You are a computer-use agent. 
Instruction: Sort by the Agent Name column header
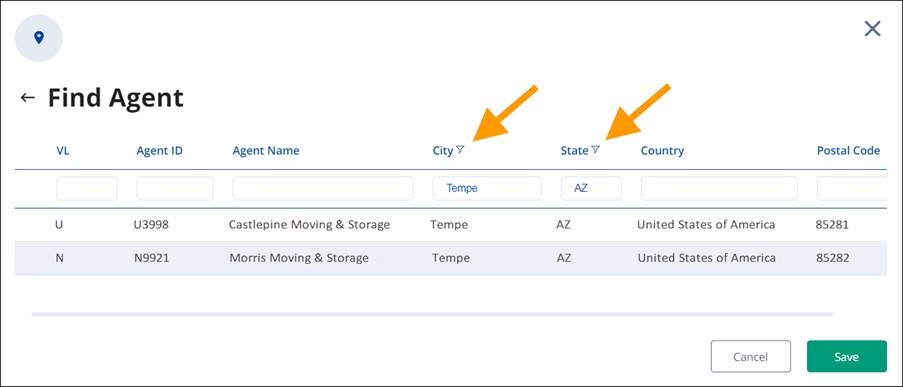point(266,151)
